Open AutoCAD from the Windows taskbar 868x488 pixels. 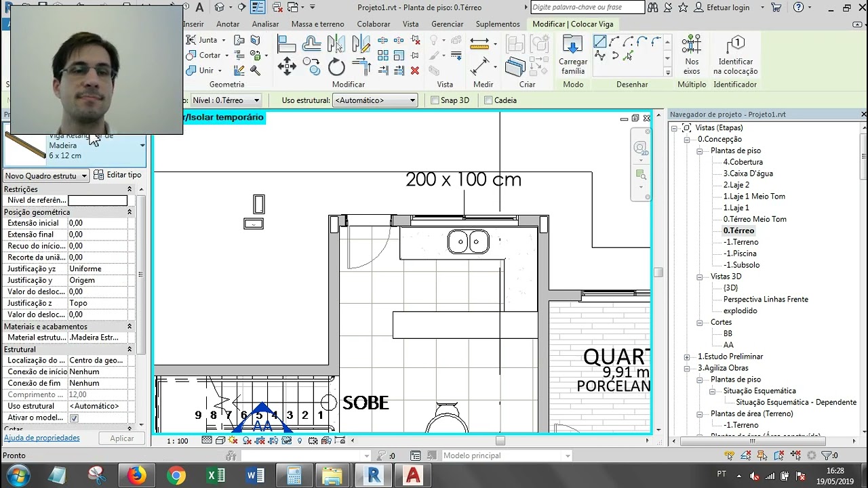tap(412, 476)
